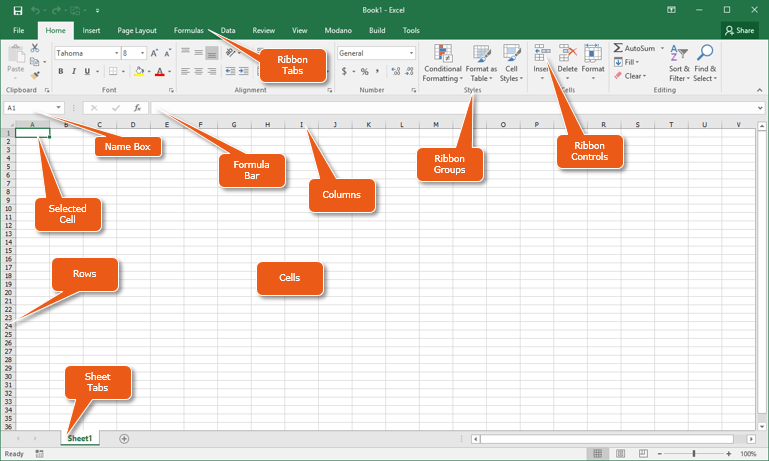The height and width of the screenshot is (461, 769).
Task: Click the Accounting Number Format dollar icon
Action: click(345, 72)
